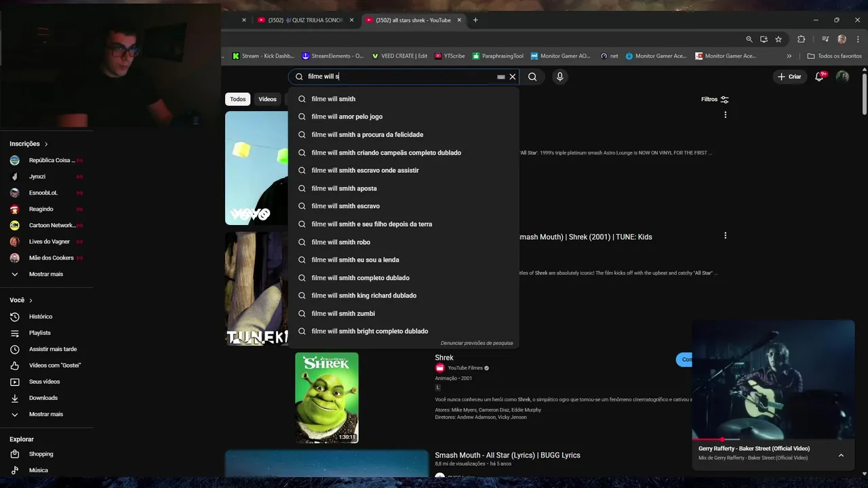The width and height of the screenshot is (868, 488).
Task: Click the Baker Street mini player video
Action: pyautogui.click(x=773, y=380)
